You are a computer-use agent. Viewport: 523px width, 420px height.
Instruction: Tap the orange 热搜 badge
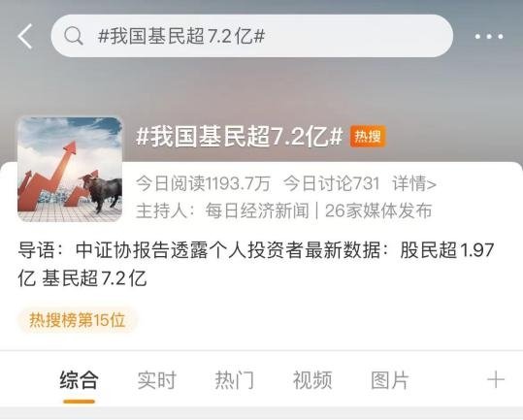[368, 137]
